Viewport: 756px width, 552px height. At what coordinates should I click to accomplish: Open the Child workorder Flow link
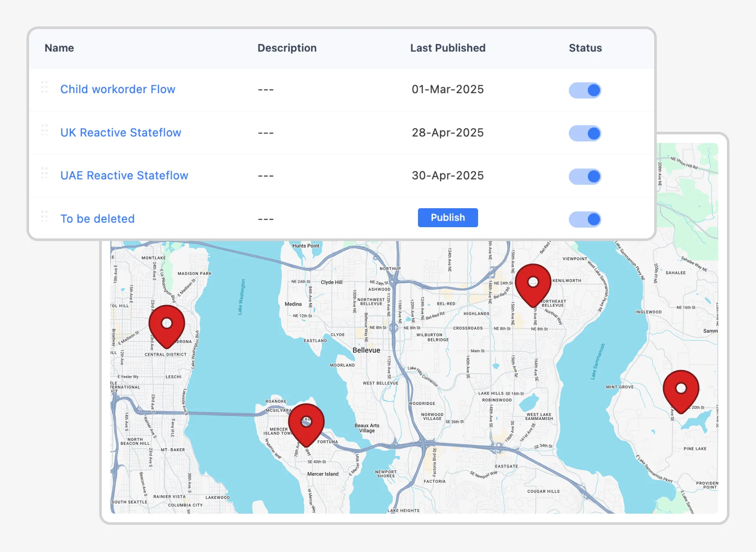pyautogui.click(x=118, y=90)
